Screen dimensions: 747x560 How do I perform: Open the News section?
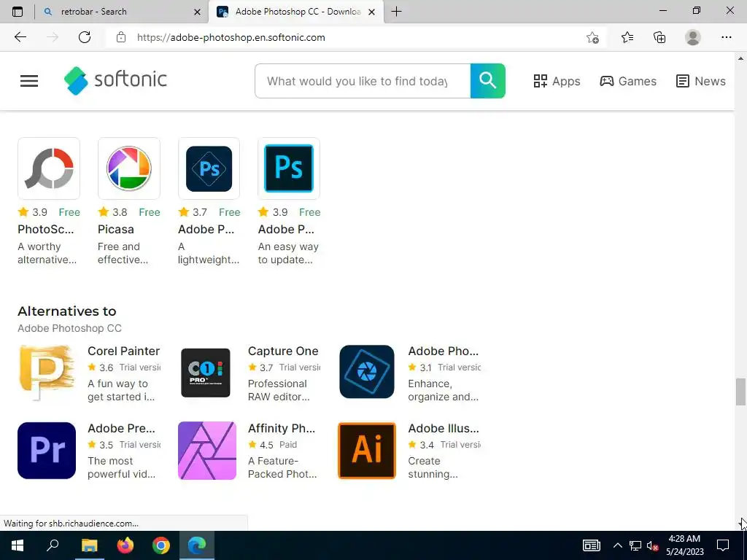(x=701, y=81)
